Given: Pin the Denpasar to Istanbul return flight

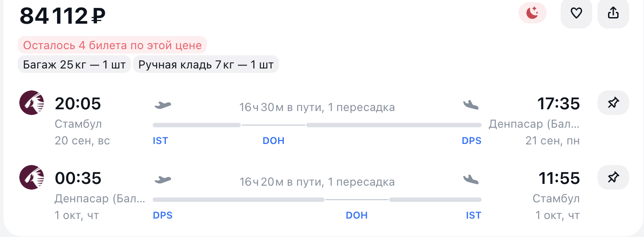Looking at the screenshot, I should pyautogui.click(x=613, y=177).
